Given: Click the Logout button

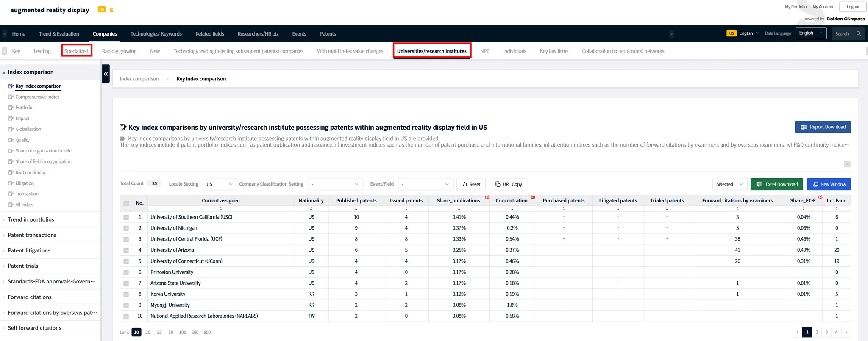Looking at the screenshot, I should pyautogui.click(x=853, y=7).
